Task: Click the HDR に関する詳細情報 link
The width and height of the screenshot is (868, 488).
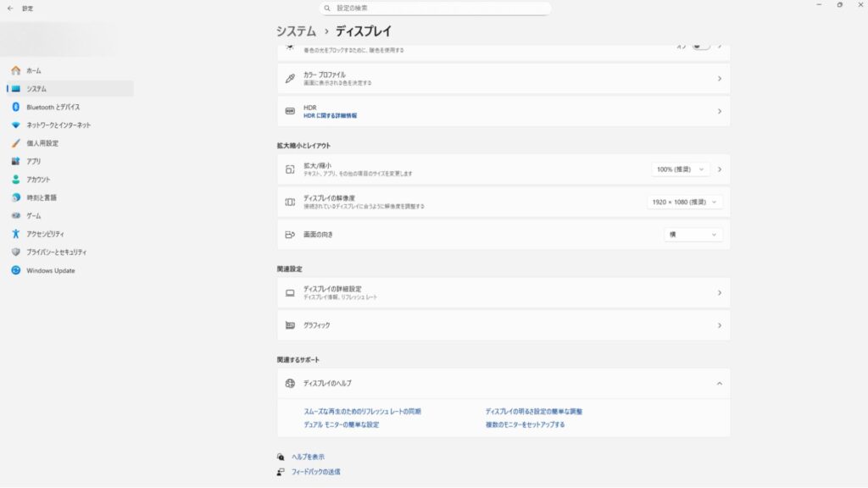Action: pos(330,116)
